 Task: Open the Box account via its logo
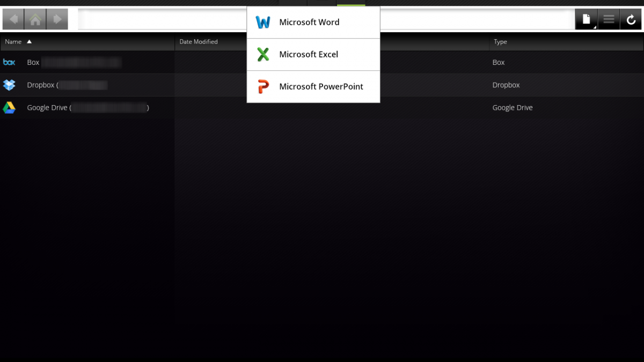(9, 62)
